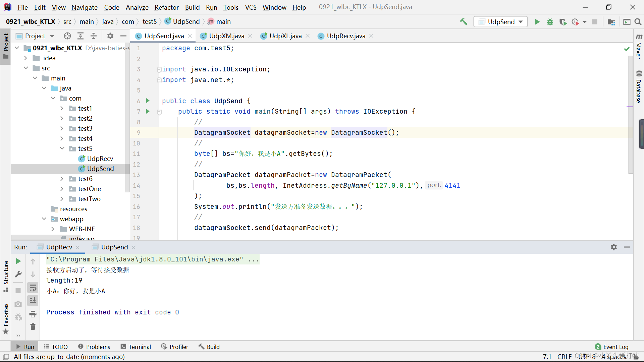Open the UdpSend run configuration dropdown
The height and width of the screenshot is (362, 644).
coord(500,22)
